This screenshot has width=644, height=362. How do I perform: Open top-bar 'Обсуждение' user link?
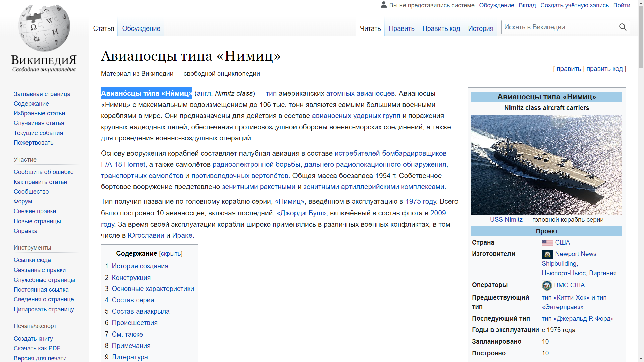[496, 5]
